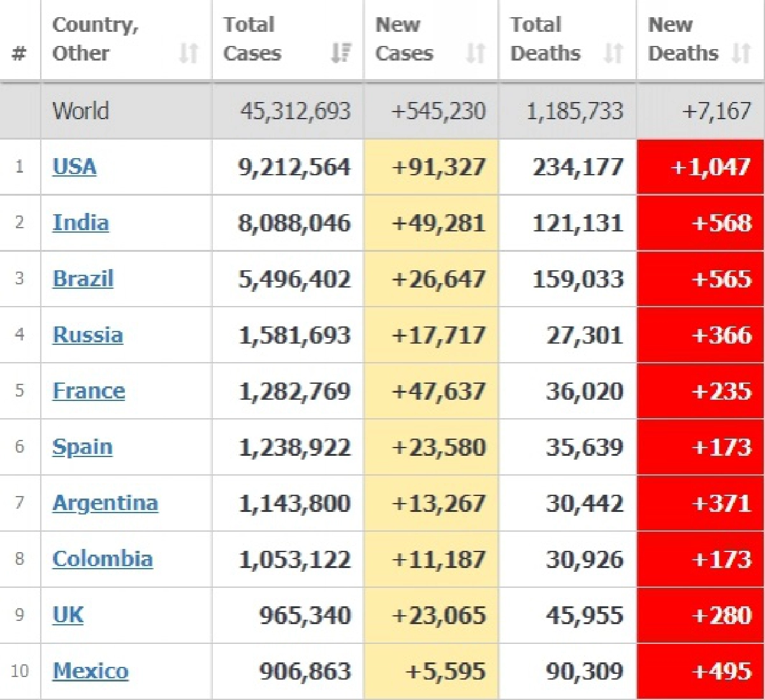Click the New Deaths sort arrows
Image resolution: width=765 pixels, height=700 pixels.
click(741, 53)
